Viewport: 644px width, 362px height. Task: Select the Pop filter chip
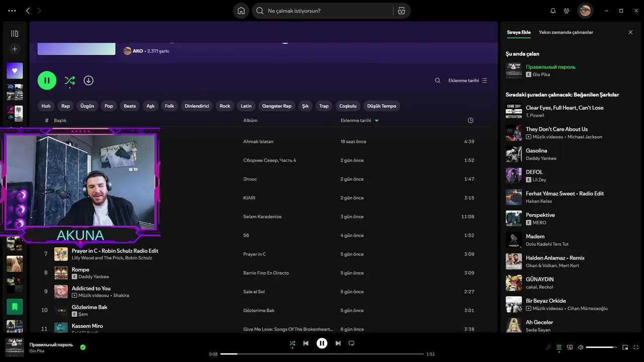click(x=109, y=106)
